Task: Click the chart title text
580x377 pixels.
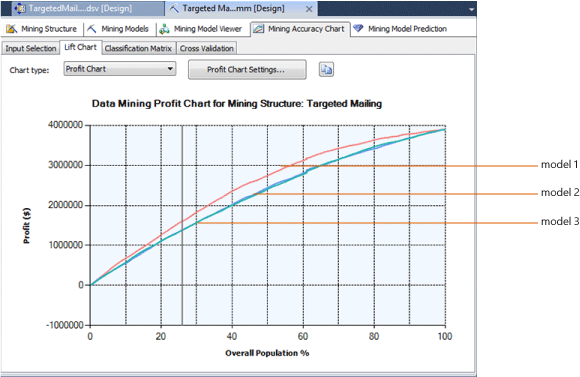Action: tap(237, 104)
